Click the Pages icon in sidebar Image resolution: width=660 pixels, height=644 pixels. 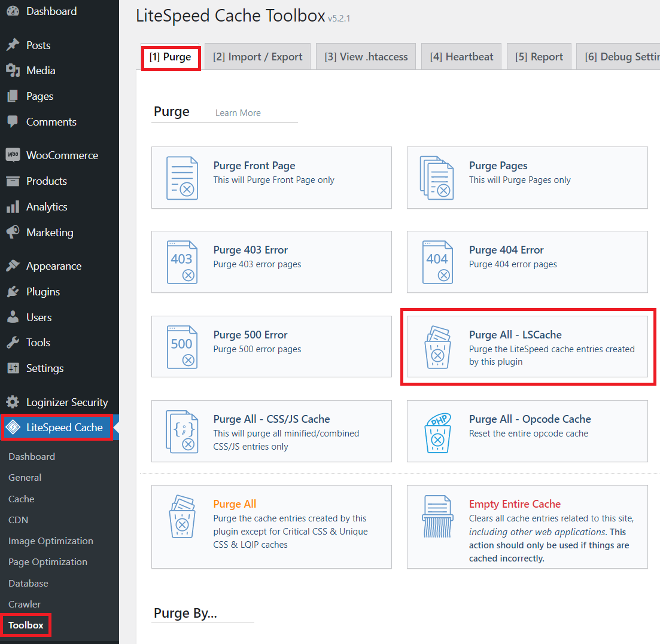point(13,96)
